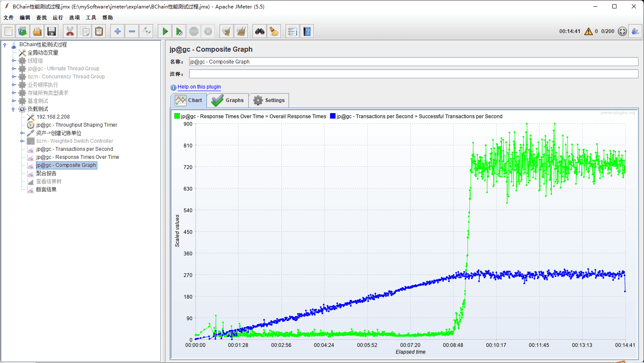Viewport: 644px width, 363px height.
Task: Collapse the 负载测试 thread group node
Action: pyautogui.click(x=14, y=109)
